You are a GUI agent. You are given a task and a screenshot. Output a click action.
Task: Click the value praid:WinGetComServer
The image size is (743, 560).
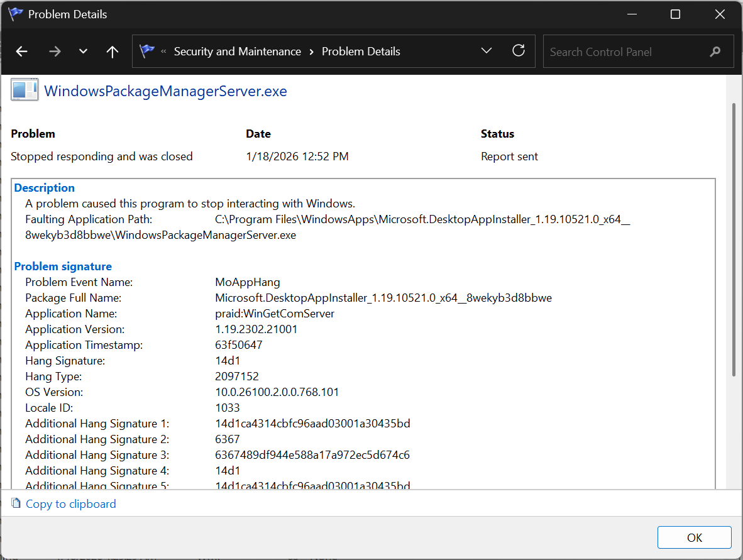[275, 314]
